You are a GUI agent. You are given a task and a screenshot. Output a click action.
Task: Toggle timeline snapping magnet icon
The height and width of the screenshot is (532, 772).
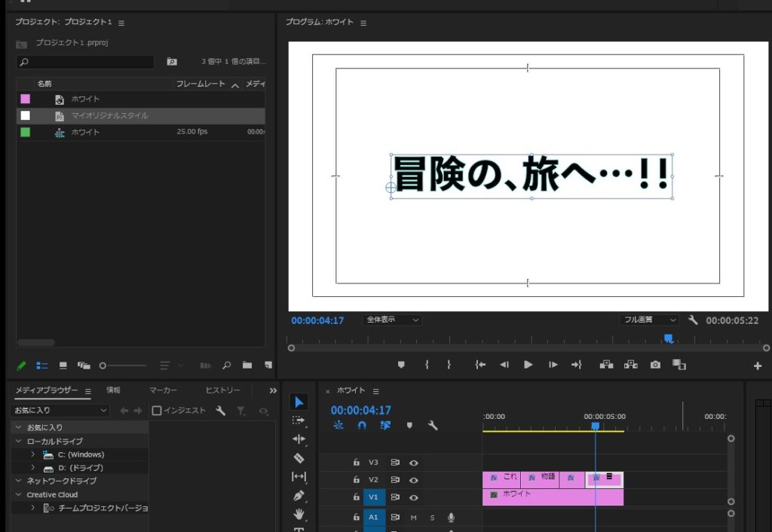tap(362, 425)
